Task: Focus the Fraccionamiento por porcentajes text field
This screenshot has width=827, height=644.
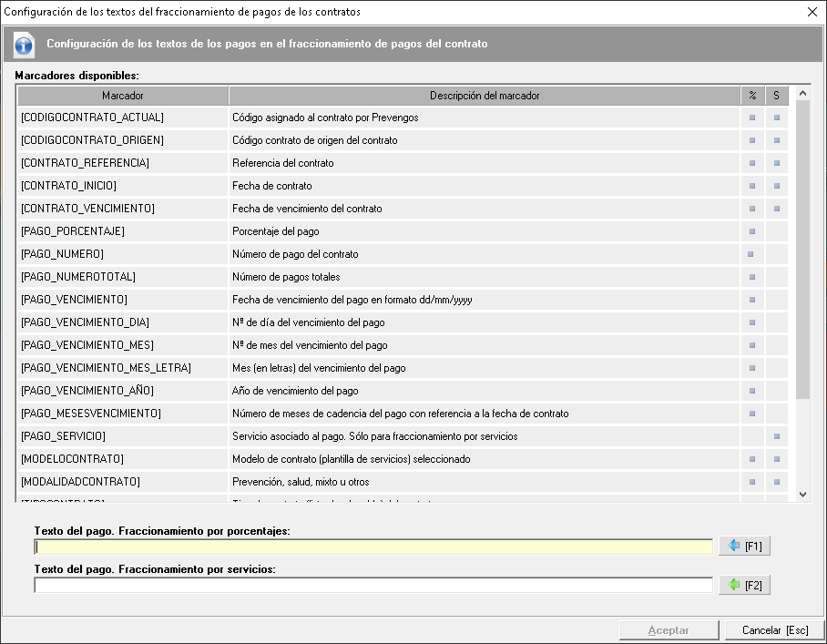Action: click(373, 547)
